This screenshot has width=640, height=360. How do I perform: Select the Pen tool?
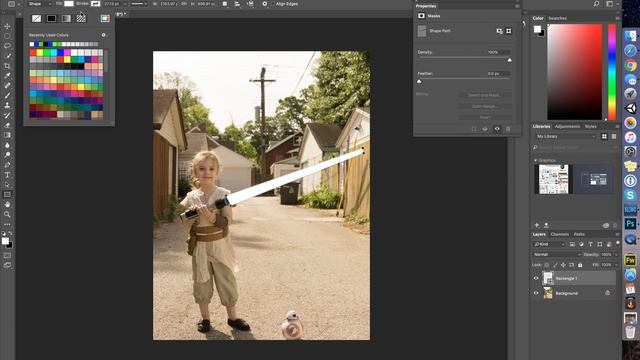[7, 165]
